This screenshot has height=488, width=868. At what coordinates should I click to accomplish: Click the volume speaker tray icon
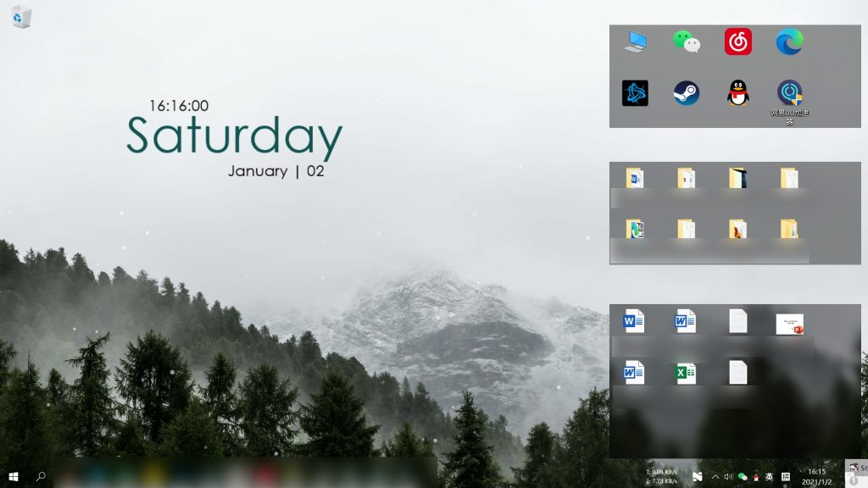click(x=729, y=477)
